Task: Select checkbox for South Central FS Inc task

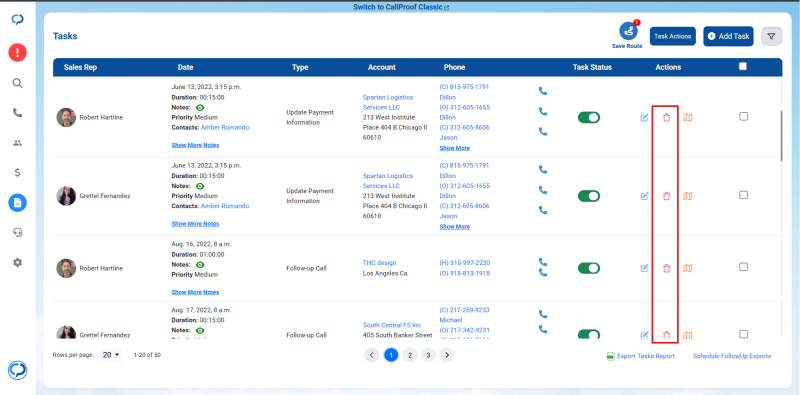Action: pyautogui.click(x=743, y=334)
